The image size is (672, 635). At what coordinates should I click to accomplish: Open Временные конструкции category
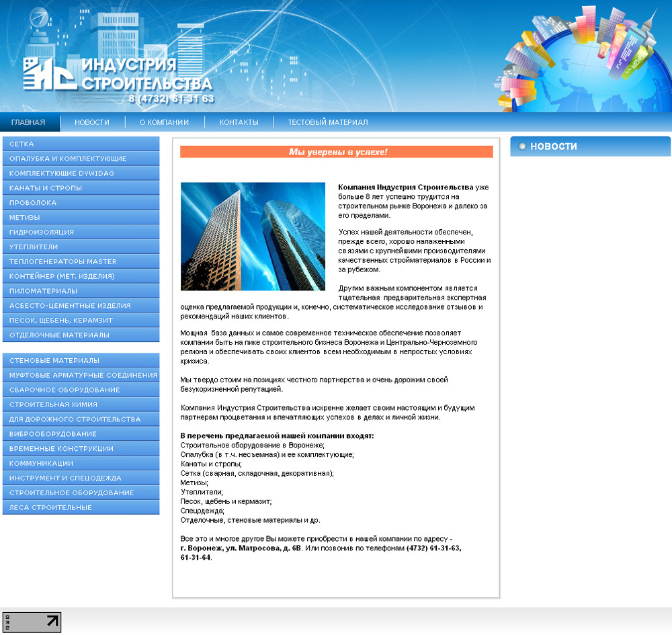point(81,449)
